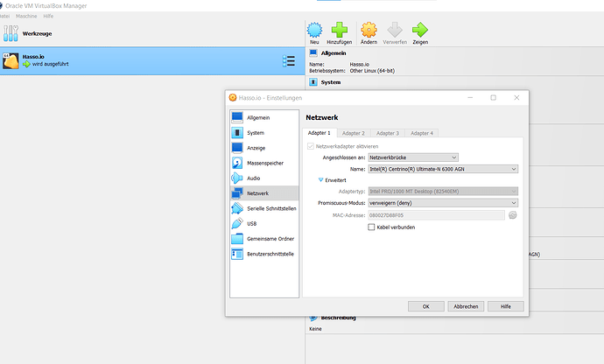Click the Neu toolbar icon
Screen dimensions: 604x364
(x=314, y=30)
